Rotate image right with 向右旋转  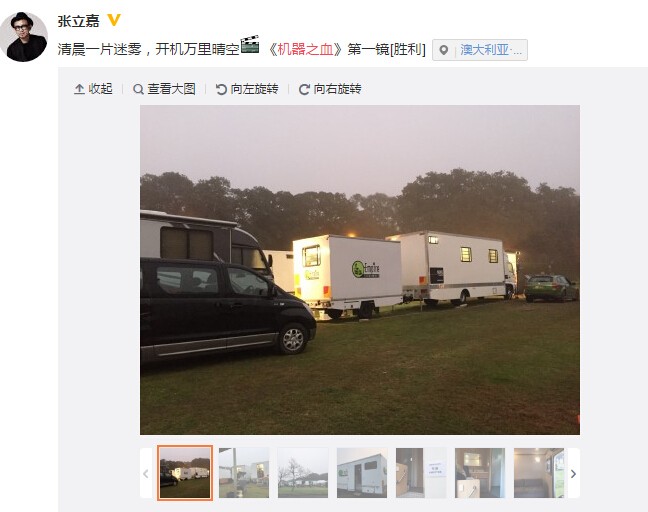click(330, 89)
